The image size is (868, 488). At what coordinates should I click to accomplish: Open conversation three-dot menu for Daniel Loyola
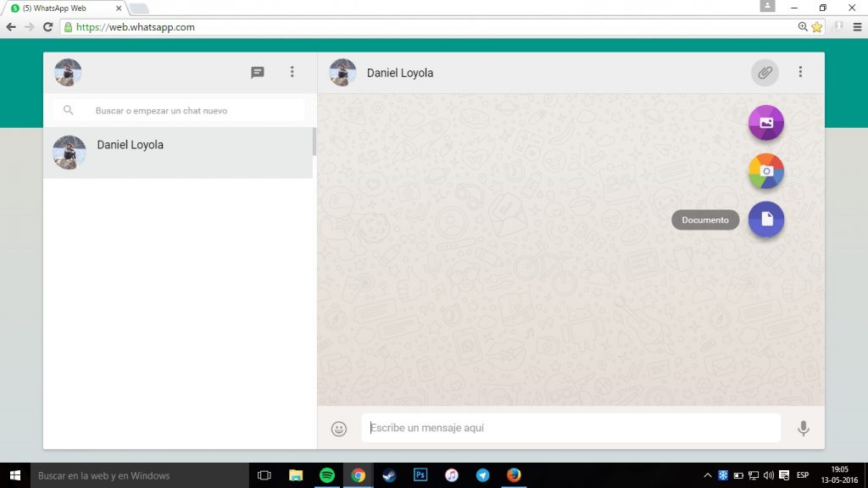pos(800,73)
